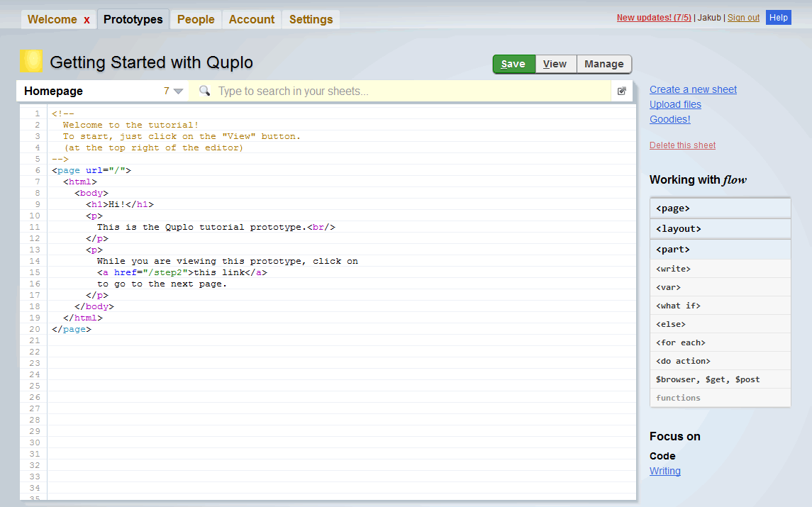The height and width of the screenshot is (507, 812).
Task: Click the 'Welcome to the tutorial!' comment line
Action: point(130,125)
